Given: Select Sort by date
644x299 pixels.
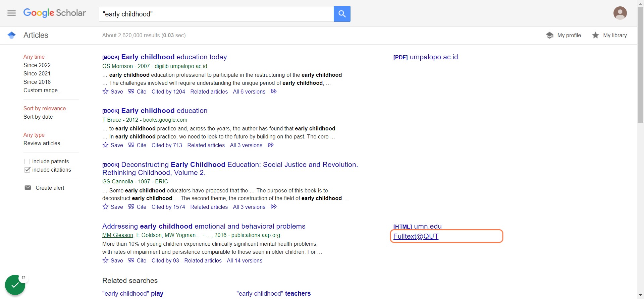Looking at the screenshot, I should point(38,117).
